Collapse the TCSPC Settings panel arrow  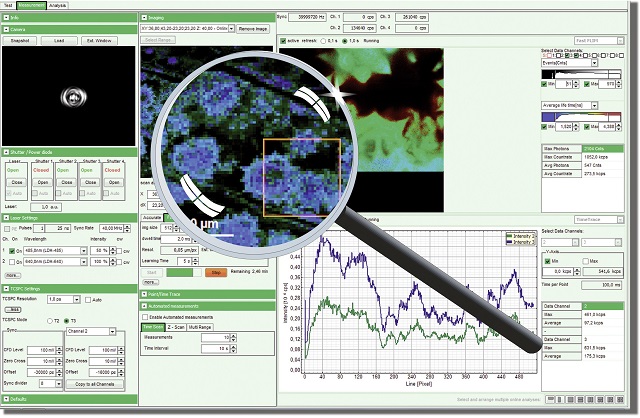(6, 289)
